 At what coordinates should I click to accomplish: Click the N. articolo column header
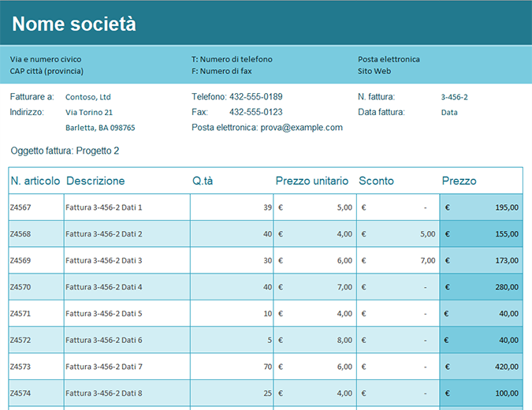[x=35, y=181]
